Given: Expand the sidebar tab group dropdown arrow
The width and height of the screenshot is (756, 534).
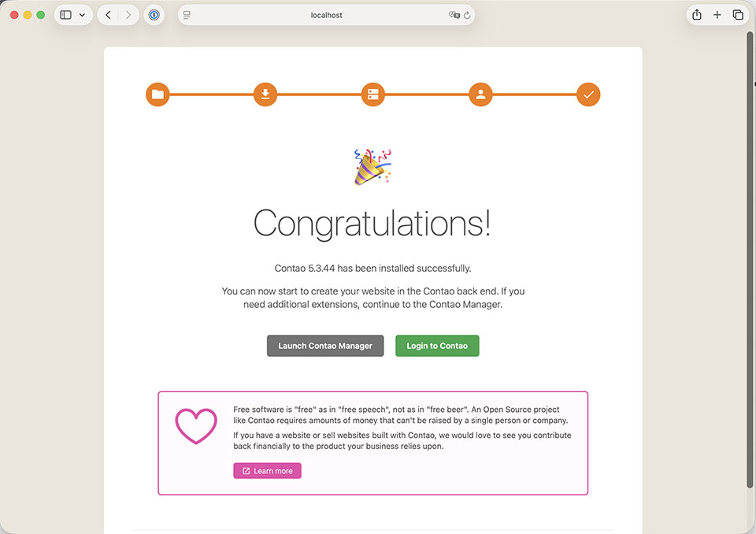Looking at the screenshot, I should (82, 15).
